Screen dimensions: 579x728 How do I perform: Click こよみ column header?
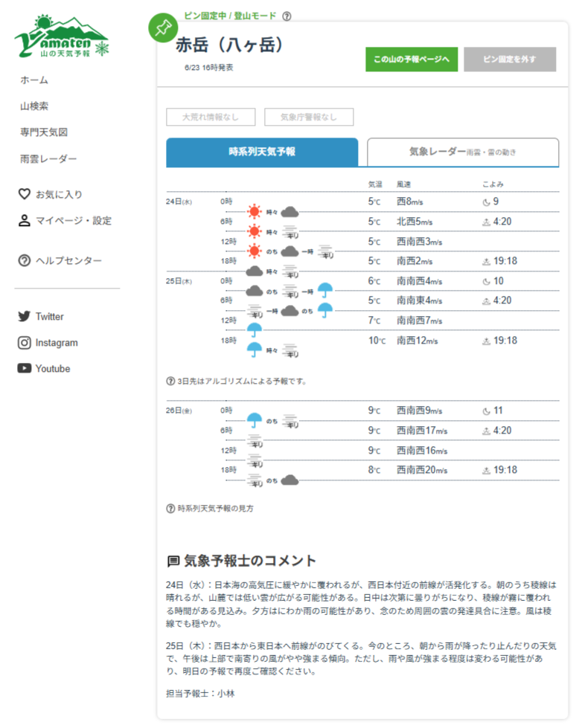tap(493, 184)
